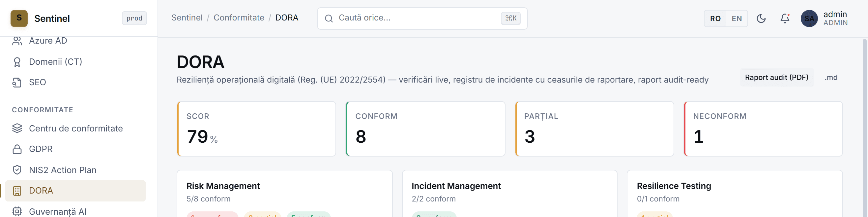Switch language to EN

point(737,18)
